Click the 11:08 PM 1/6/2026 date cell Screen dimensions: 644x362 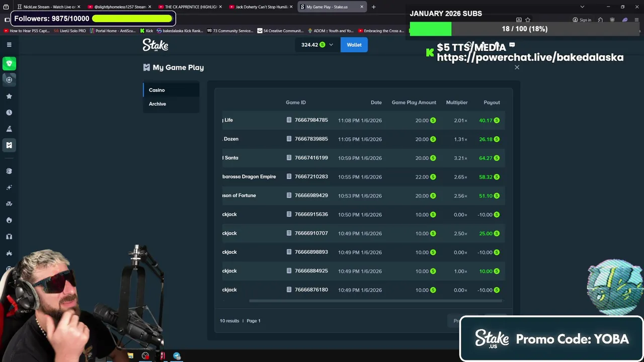point(360,120)
